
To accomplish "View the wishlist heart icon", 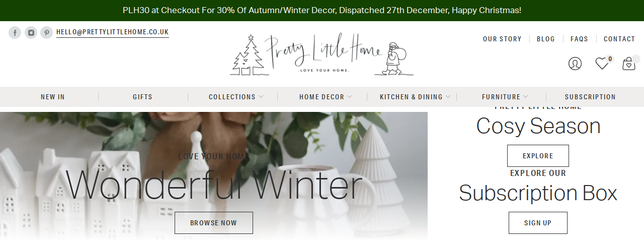I will [x=602, y=64].
